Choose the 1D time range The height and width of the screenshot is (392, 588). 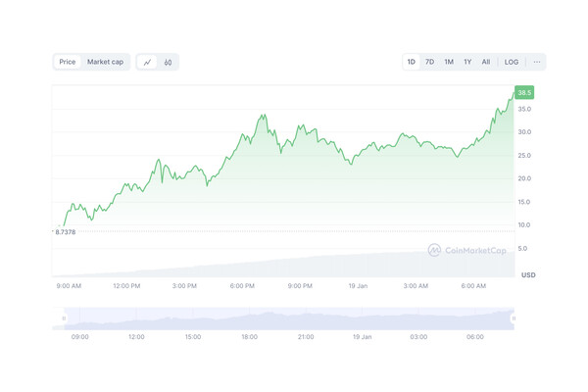pos(412,62)
